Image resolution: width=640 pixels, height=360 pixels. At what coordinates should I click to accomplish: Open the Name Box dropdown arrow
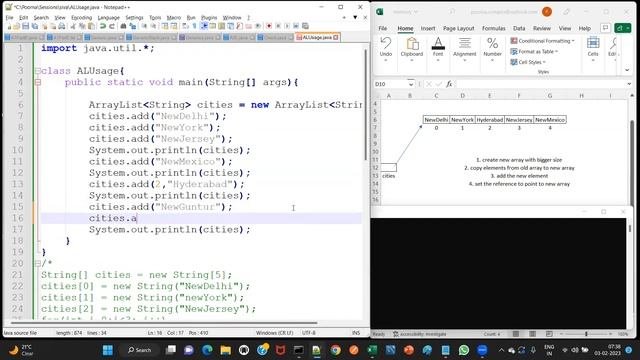(411, 84)
